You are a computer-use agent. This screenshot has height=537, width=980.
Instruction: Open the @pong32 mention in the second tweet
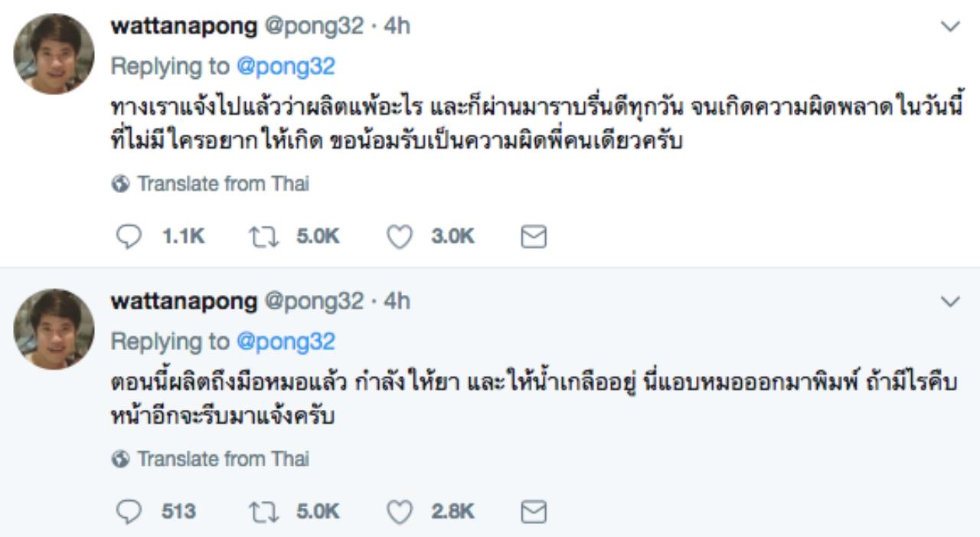tap(286, 342)
